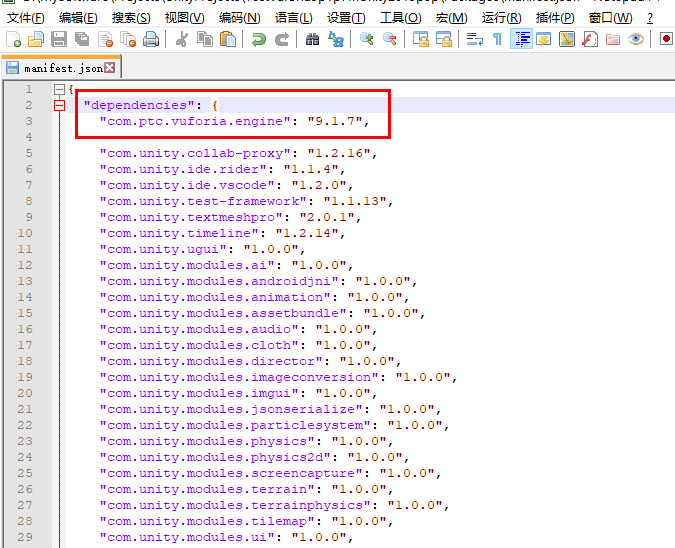Viewport: 675px width, 548px height.
Task: Click "com.unity.modules.particlesystem" entry
Action: point(235,425)
